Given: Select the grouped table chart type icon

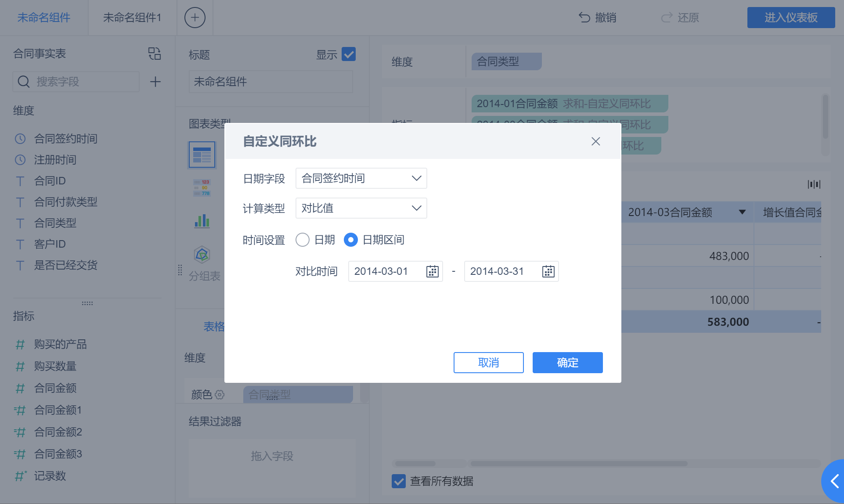Looking at the screenshot, I should coord(202,155).
